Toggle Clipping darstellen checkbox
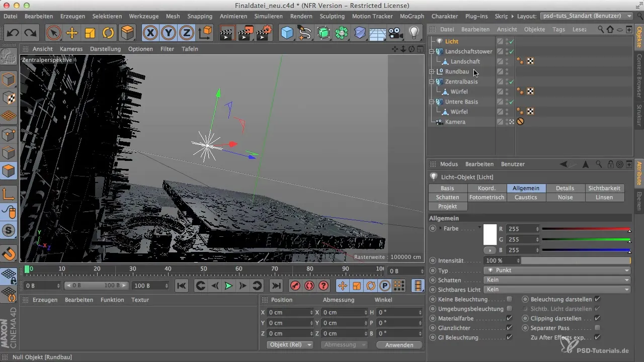The image size is (644, 362). click(x=597, y=318)
